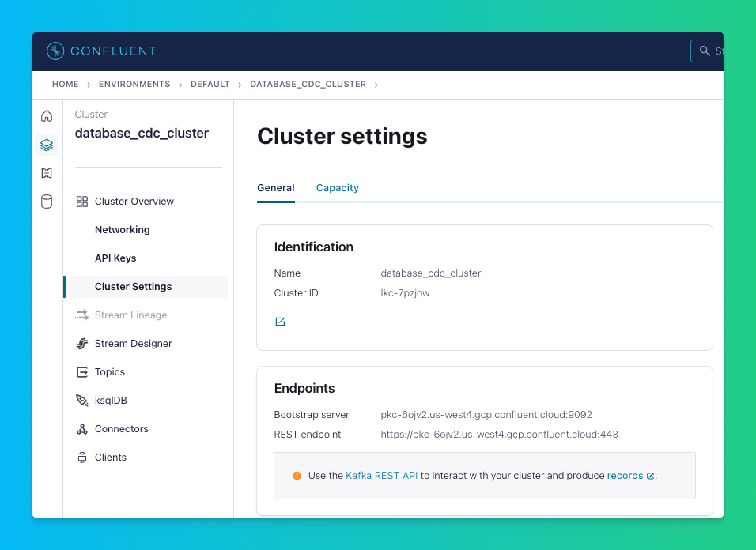This screenshot has width=756, height=550.
Task: Open the Home icon in left rail
Action: [47, 116]
